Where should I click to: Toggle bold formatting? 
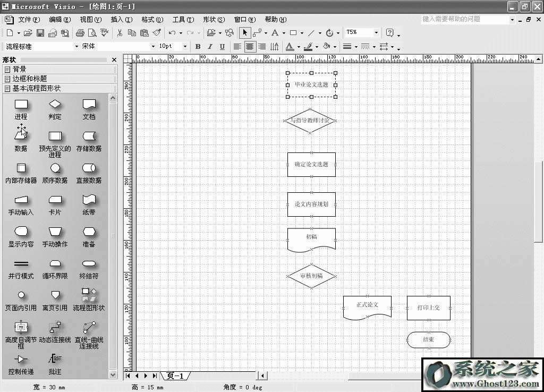[x=197, y=46]
